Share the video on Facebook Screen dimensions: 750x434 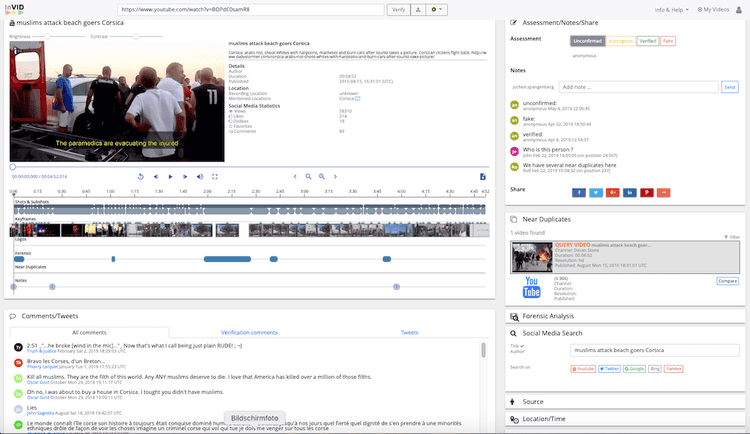tap(579, 191)
